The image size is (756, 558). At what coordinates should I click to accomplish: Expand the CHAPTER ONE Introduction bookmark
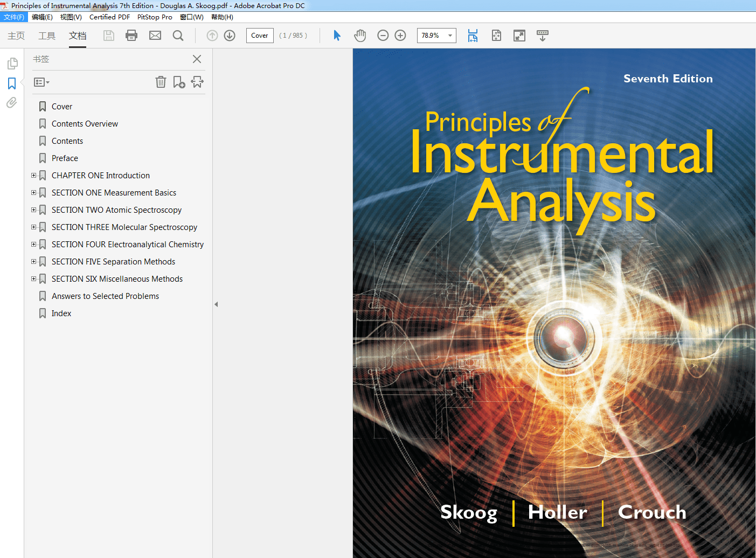click(33, 175)
